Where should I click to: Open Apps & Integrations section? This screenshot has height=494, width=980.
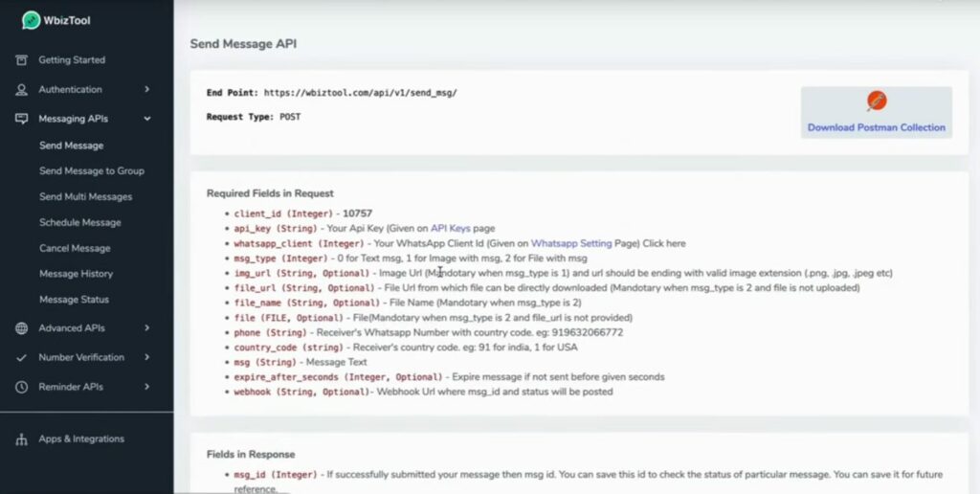point(81,439)
